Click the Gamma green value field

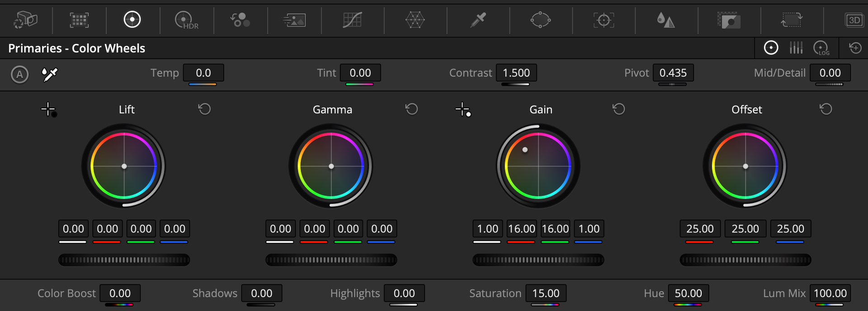click(348, 229)
